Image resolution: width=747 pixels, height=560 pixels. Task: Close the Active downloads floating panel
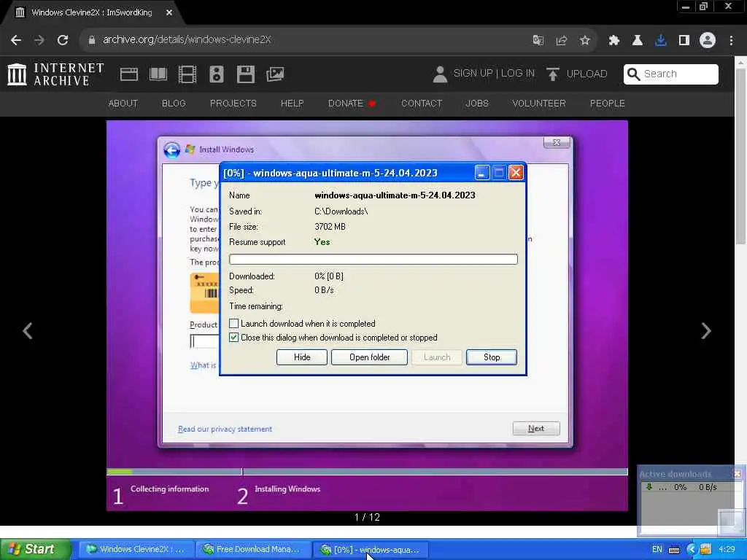tap(738, 474)
